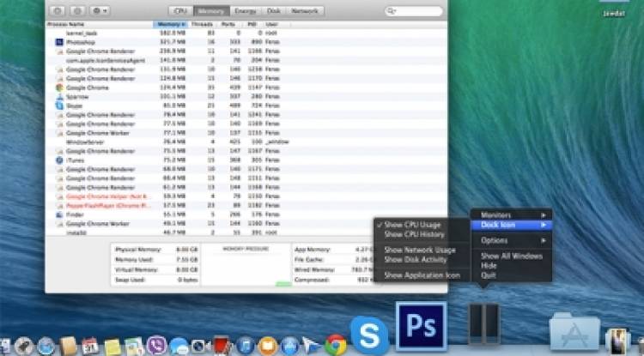Expand the Options submenu
644x356 pixels.
(512, 240)
